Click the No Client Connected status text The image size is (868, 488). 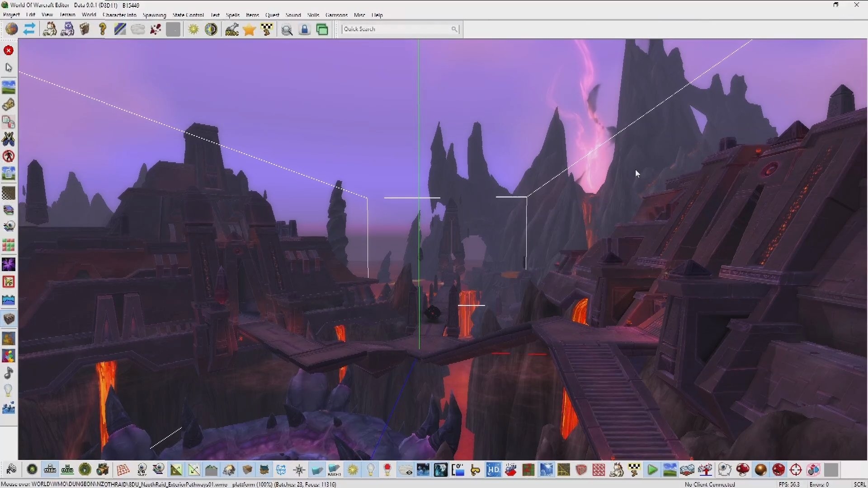pyautogui.click(x=710, y=484)
